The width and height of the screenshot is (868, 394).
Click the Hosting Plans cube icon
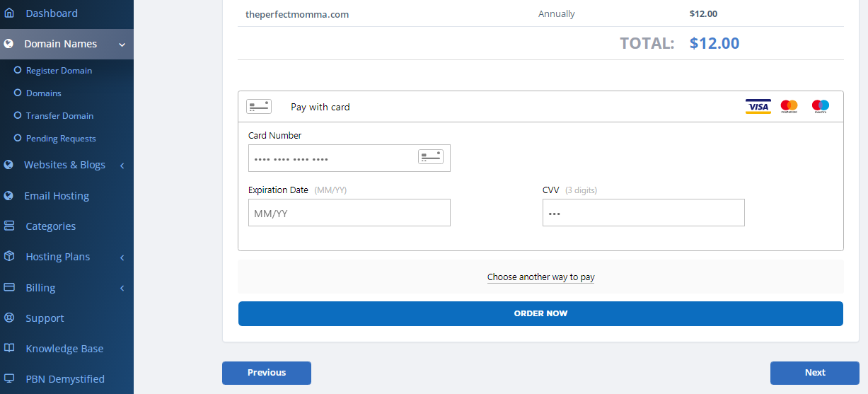click(x=9, y=257)
